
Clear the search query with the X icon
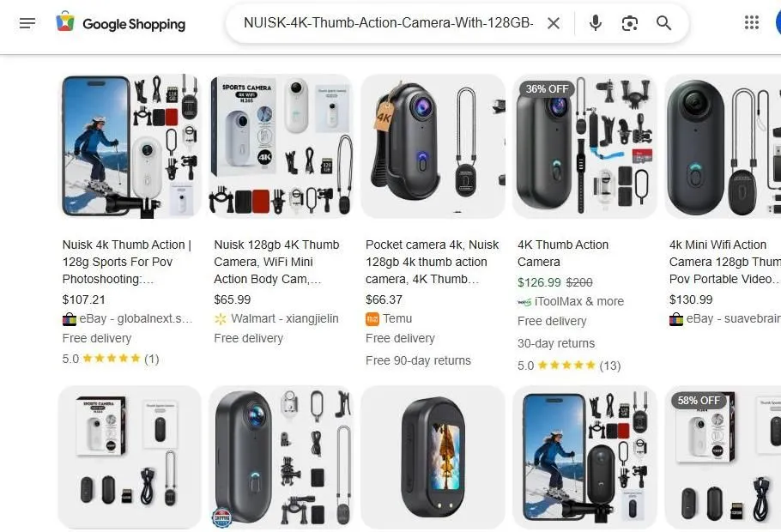(554, 23)
